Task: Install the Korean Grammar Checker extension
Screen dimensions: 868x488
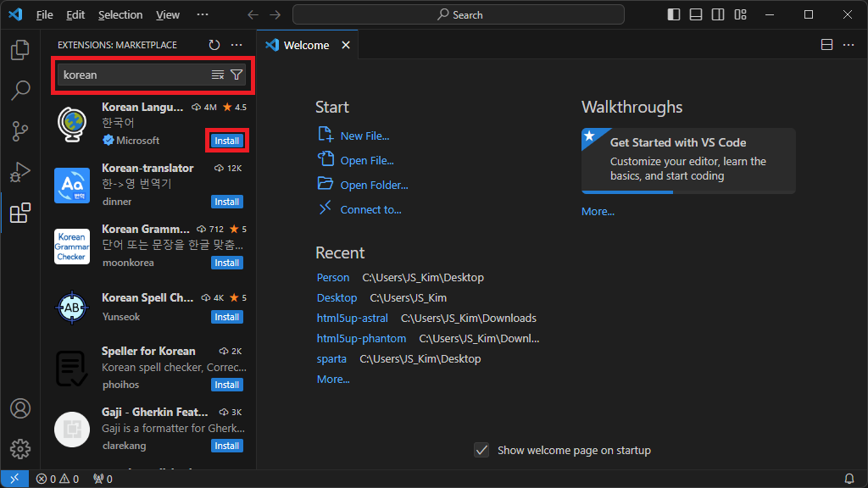Action: pyautogui.click(x=227, y=263)
